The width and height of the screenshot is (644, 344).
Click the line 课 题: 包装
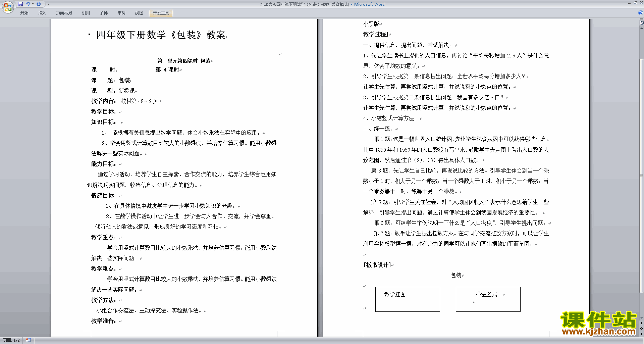[111, 80]
